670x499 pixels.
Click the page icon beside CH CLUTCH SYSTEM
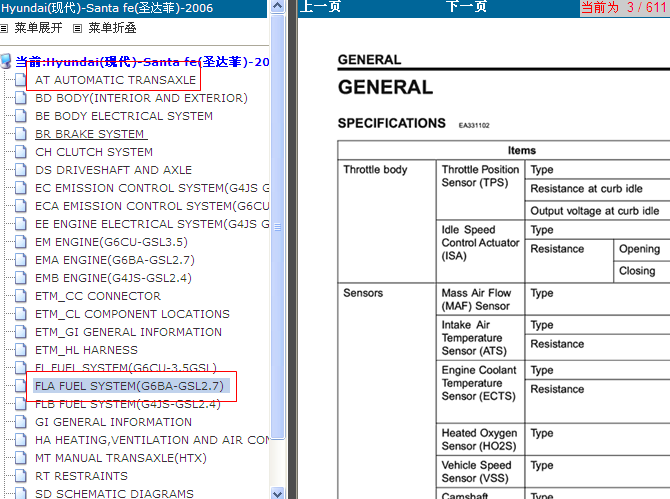pyautogui.click(x=21, y=152)
